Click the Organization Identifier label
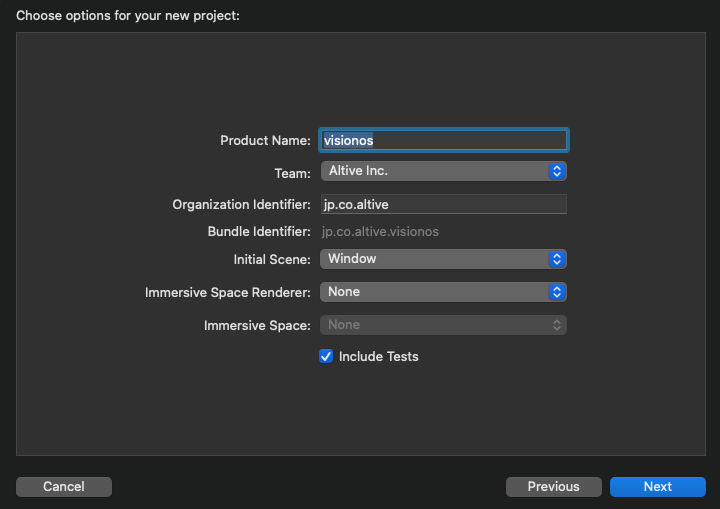The width and height of the screenshot is (720, 509). pos(242,204)
